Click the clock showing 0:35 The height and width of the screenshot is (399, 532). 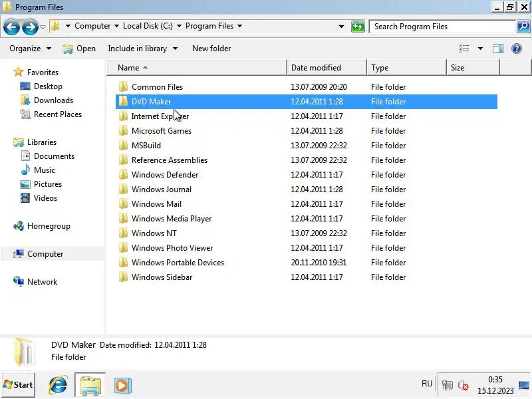(x=495, y=379)
